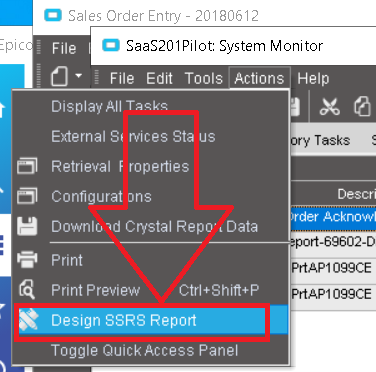The width and height of the screenshot is (376, 372).
Task: Expand the New document dropdown arrow
Action: click(78, 76)
